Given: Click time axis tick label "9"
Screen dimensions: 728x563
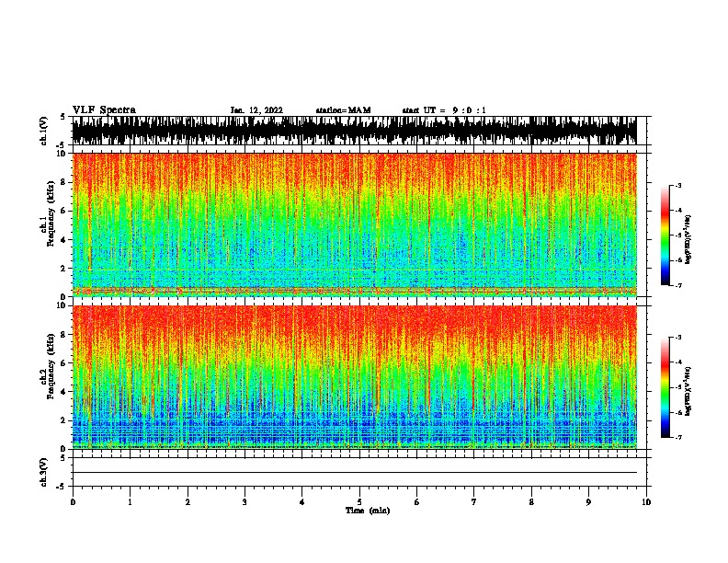Looking at the screenshot, I should [x=588, y=502].
